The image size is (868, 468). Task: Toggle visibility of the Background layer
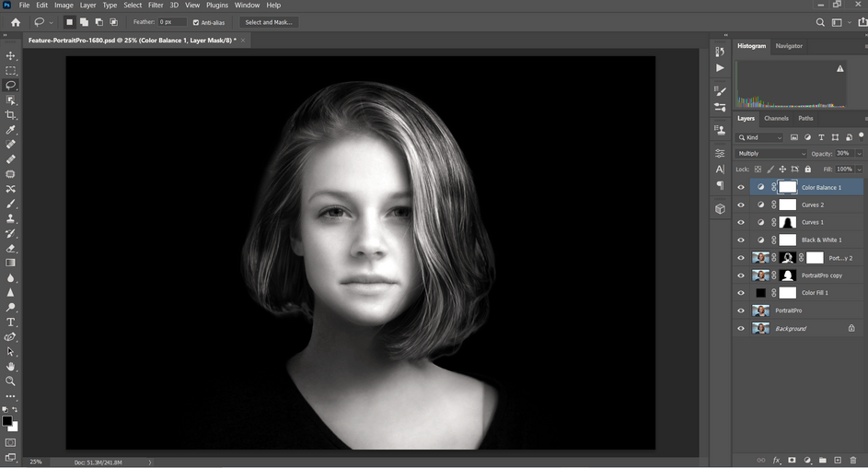(741, 328)
